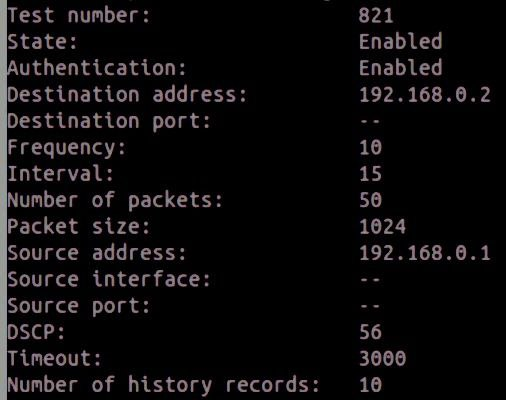
Task: Click the Destination port label
Action: click(109, 121)
